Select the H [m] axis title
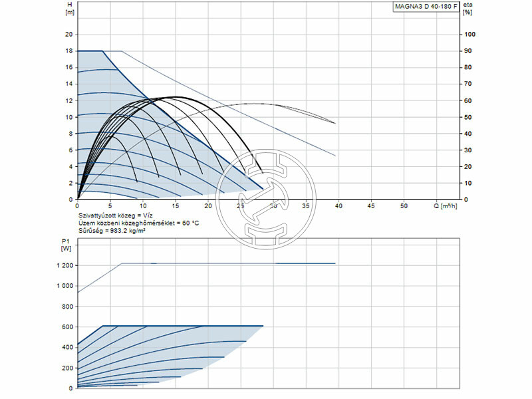 70,9
